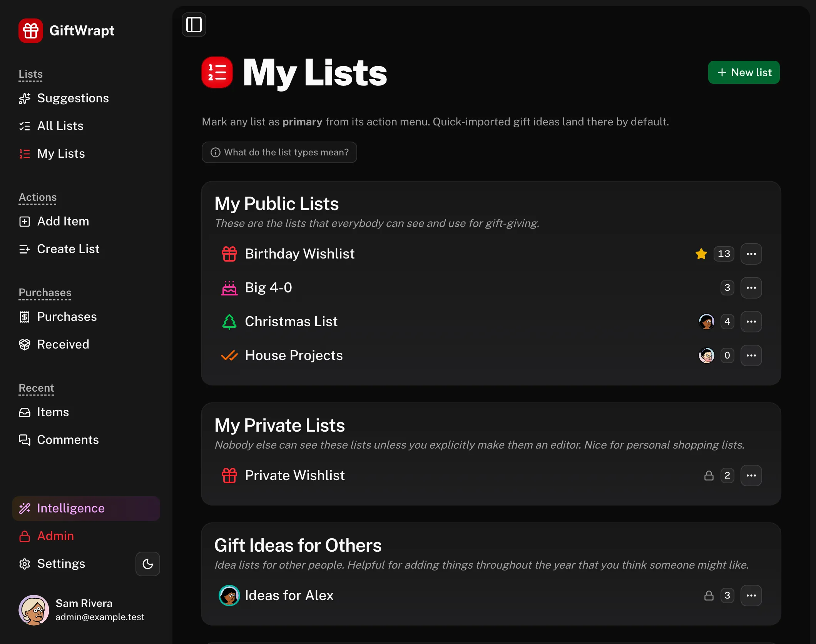Open the Ideas for Alex list
The height and width of the screenshot is (644, 816).
(289, 596)
